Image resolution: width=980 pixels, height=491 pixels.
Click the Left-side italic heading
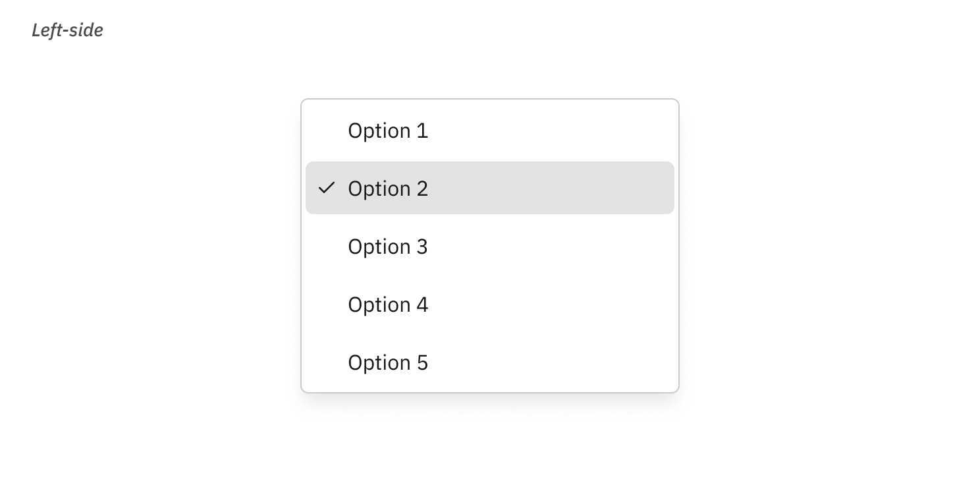click(68, 30)
